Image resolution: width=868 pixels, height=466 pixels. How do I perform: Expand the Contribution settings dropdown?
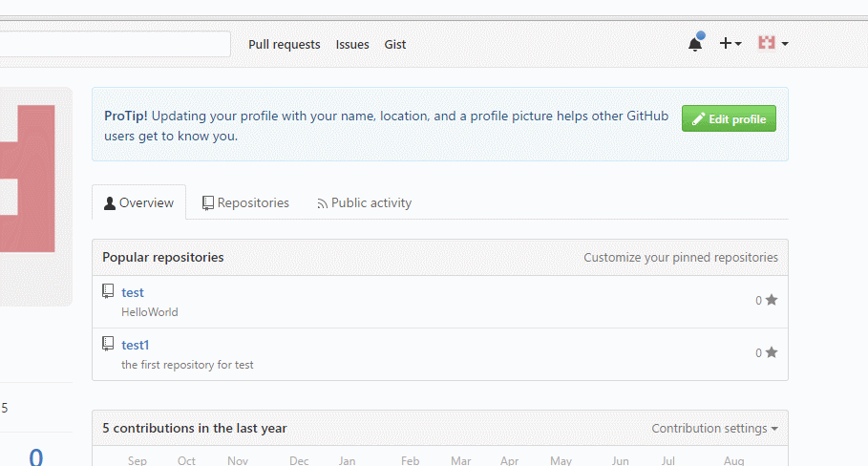pos(714,429)
